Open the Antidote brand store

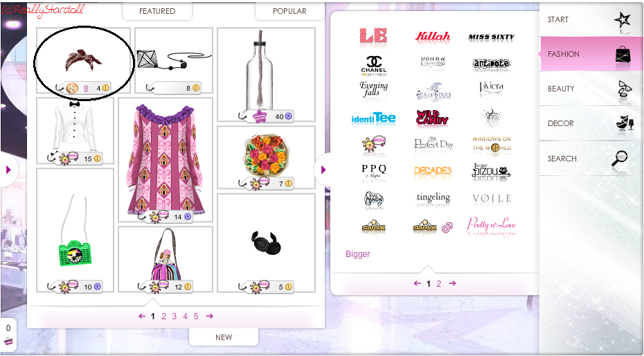[x=491, y=63]
